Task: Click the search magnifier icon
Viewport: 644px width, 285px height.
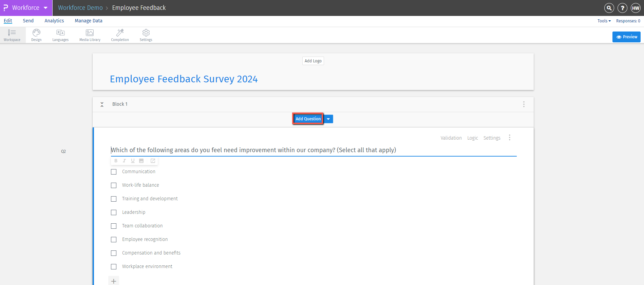Action: pos(609,8)
